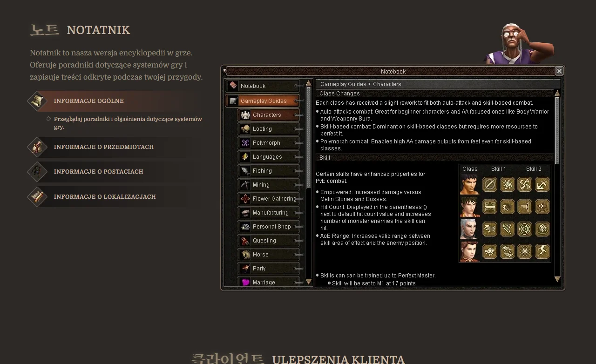Click the bow firing arrow skill icon
Screen dimensions: 596x364
click(525, 207)
